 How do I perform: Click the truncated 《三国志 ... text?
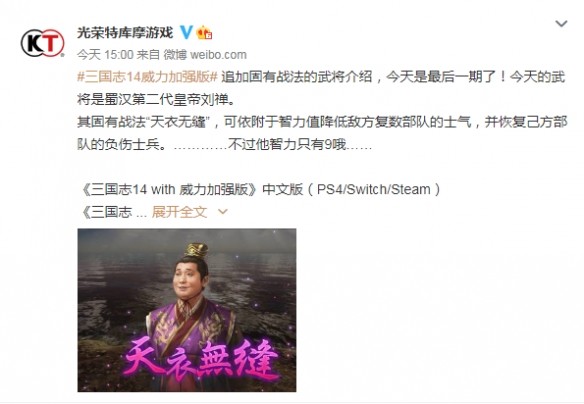[x=113, y=212]
